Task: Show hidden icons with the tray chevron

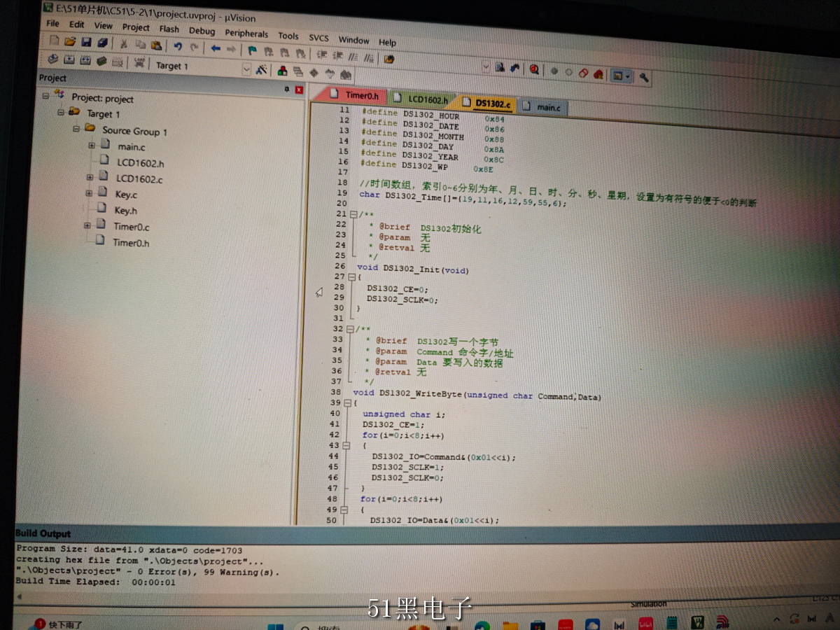Action: point(776,621)
